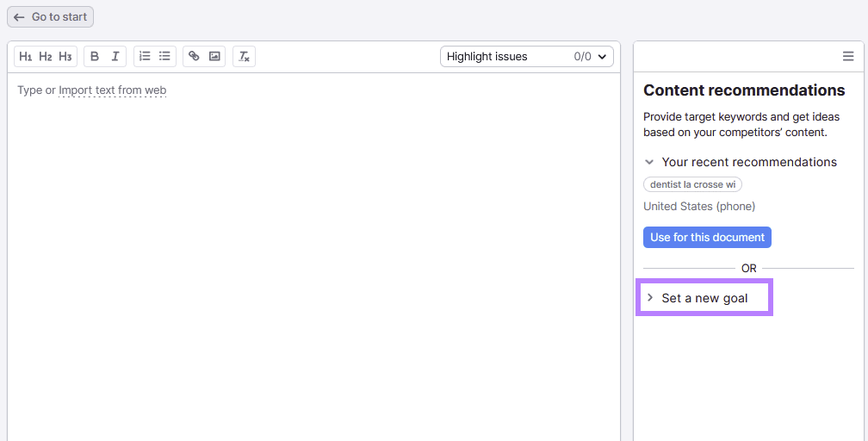Viewport: 868px width, 441px height.
Task: Toggle bold text formatting
Action: (x=95, y=57)
